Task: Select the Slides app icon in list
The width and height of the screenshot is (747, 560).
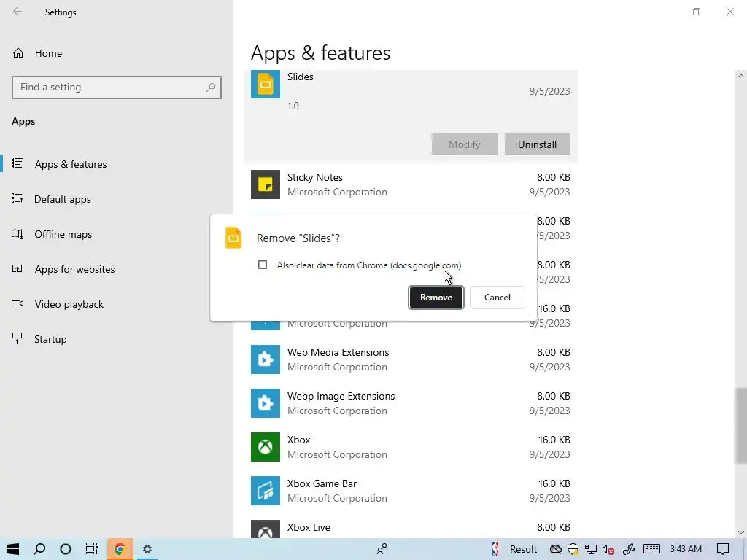Action: tap(266, 85)
